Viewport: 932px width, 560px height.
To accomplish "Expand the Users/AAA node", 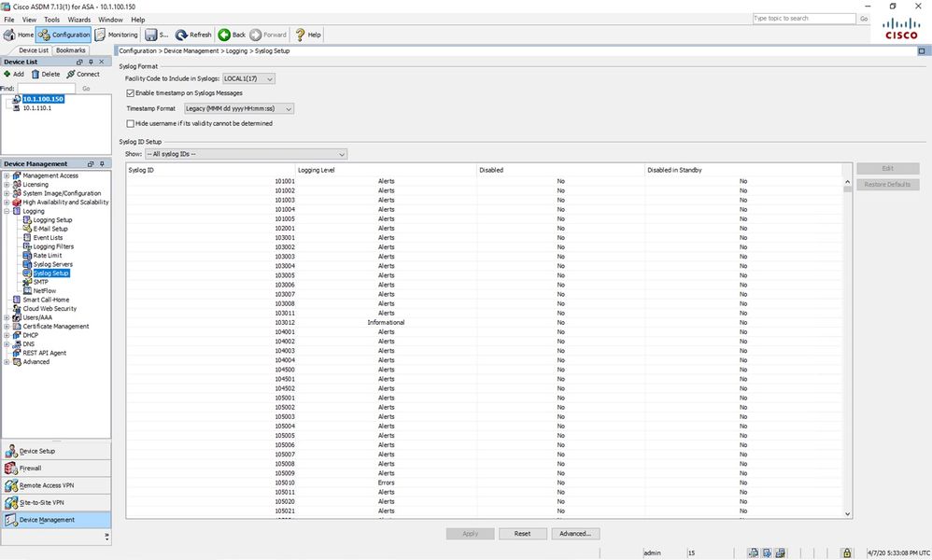I will (7, 317).
